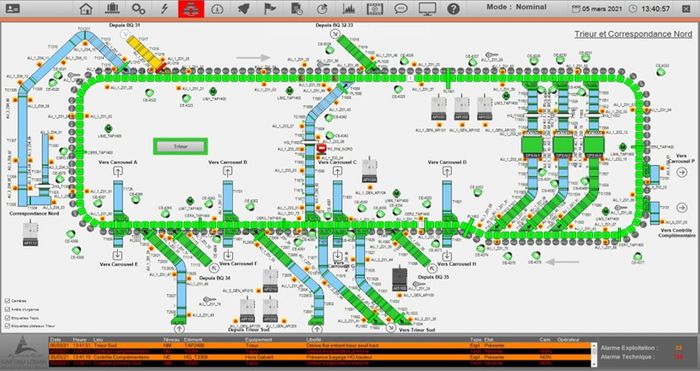Click the clock icon beside 13:40:57
This screenshot has width=700, height=371.
click(x=633, y=9)
